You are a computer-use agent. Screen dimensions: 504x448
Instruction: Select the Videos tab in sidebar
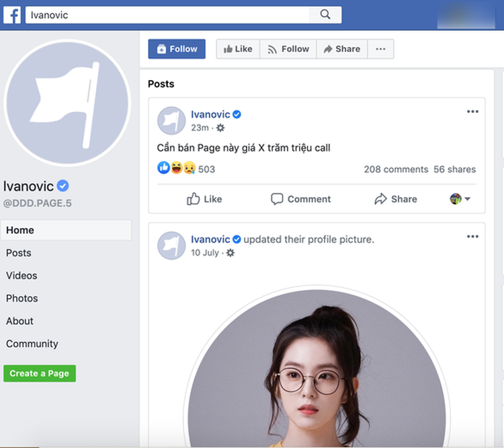click(x=22, y=276)
